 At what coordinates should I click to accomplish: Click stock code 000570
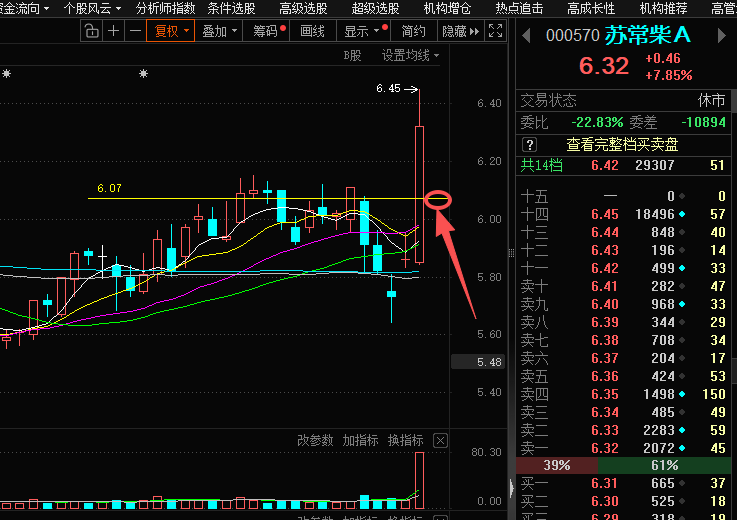click(572, 36)
